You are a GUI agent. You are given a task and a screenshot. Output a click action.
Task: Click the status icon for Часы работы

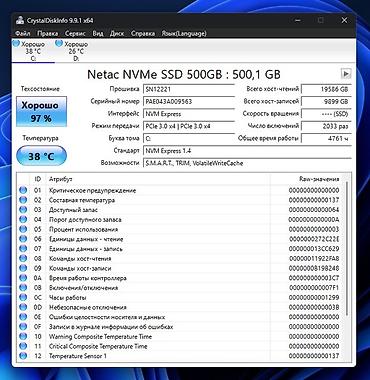click(x=23, y=297)
